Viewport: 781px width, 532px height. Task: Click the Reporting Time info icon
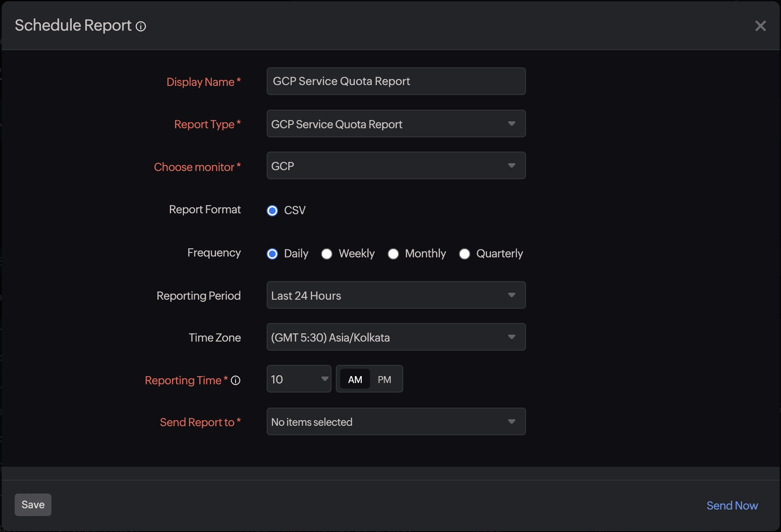pyautogui.click(x=236, y=380)
